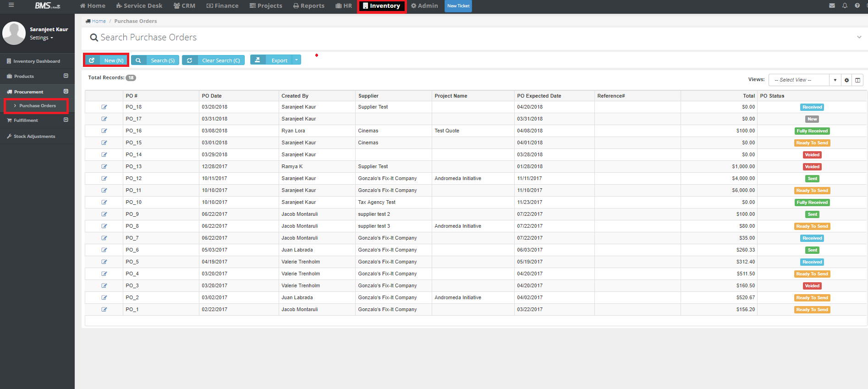Edit purchase order PO_3

tap(104, 285)
